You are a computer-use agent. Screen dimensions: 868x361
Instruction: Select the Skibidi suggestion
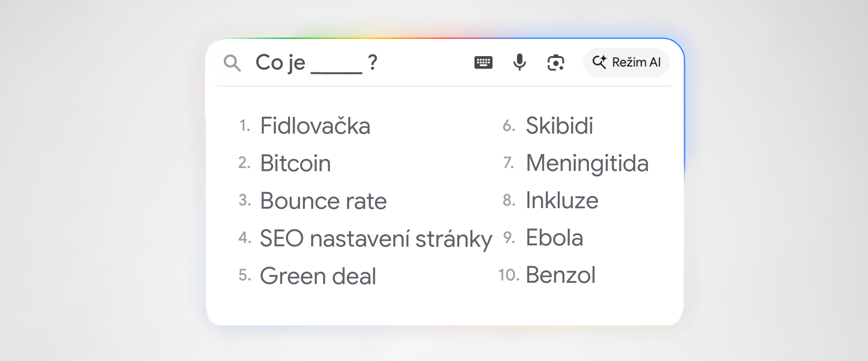(x=559, y=126)
